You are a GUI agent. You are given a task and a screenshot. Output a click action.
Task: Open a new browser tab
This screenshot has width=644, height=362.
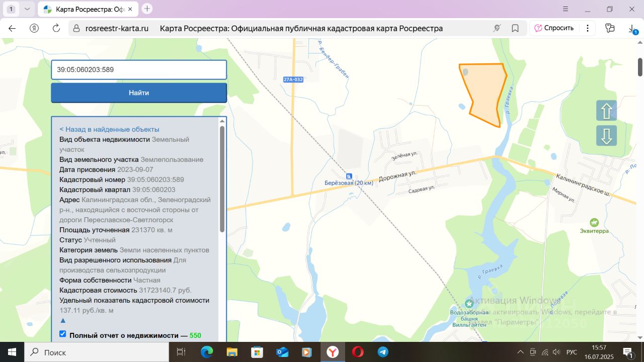pyautogui.click(x=147, y=9)
